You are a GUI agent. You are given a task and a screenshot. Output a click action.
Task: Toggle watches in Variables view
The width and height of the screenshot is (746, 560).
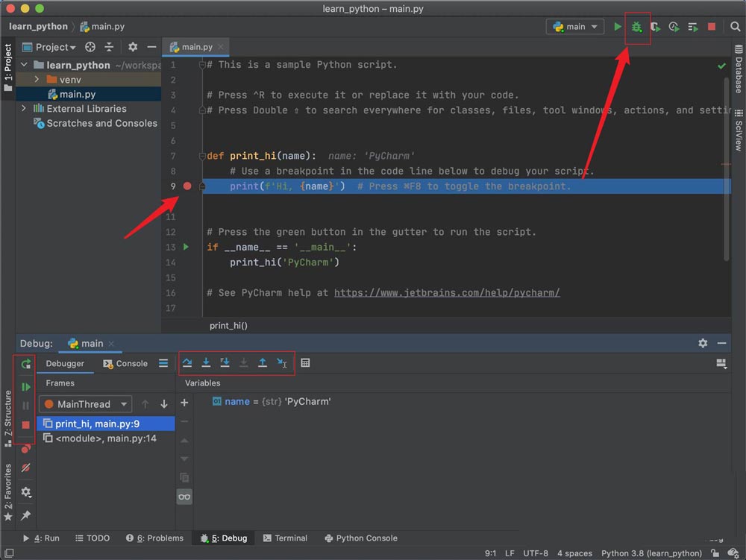pyautogui.click(x=184, y=497)
